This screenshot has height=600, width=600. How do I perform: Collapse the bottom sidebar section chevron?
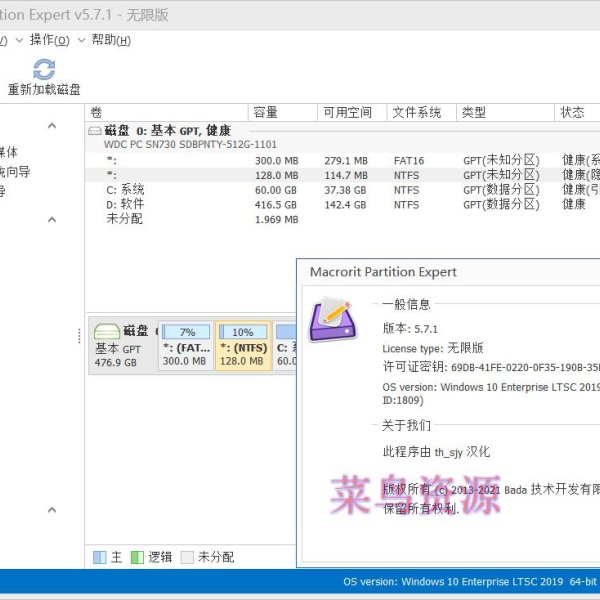(x=52, y=510)
